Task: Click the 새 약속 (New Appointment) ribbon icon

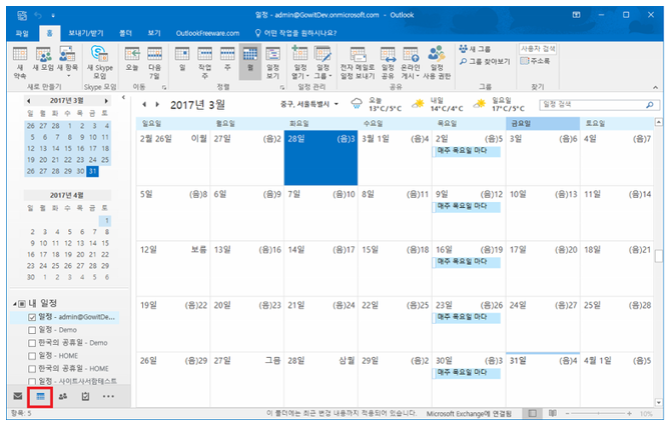Action: pyautogui.click(x=20, y=62)
